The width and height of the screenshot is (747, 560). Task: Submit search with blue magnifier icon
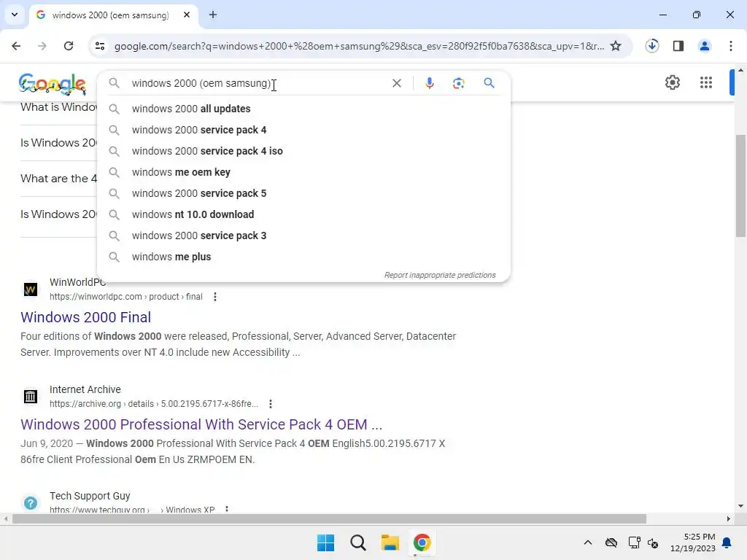tap(489, 83)
